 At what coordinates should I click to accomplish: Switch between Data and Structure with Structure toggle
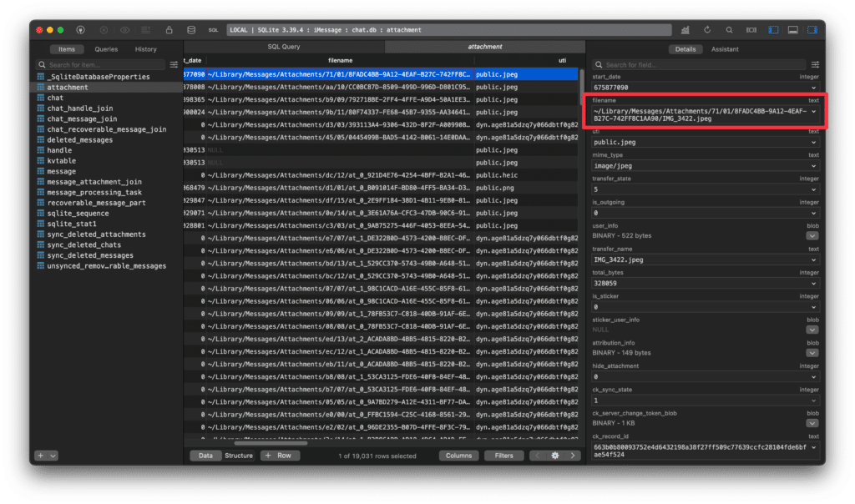coord(239,456)
